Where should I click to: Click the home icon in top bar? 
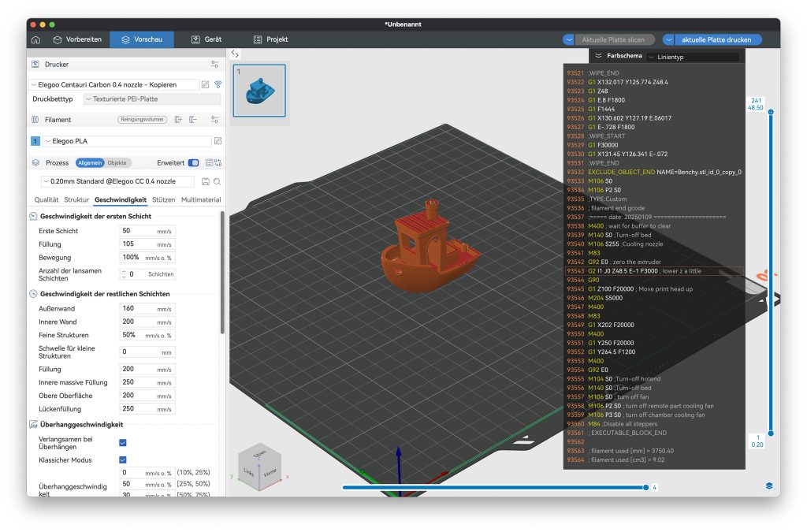35,39
